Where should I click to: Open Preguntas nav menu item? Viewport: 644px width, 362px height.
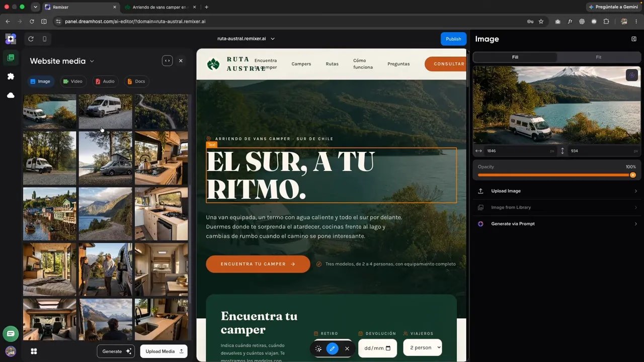pos(398,64)
